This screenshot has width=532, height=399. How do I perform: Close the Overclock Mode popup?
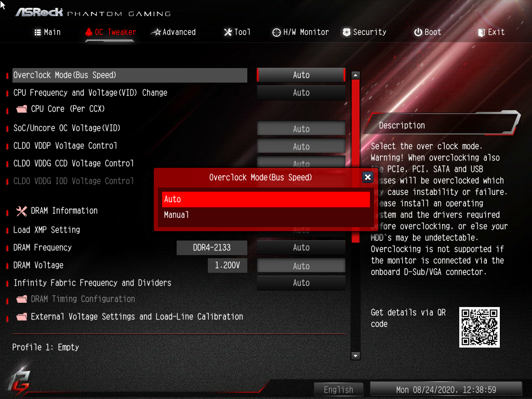pyautogui.click(x=368, y=177)
